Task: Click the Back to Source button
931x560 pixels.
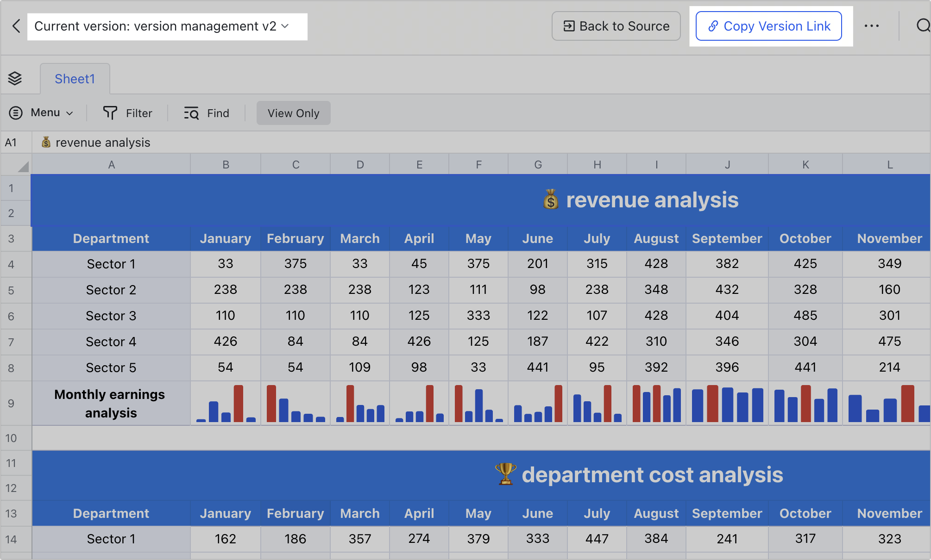Action: point(616,26)
